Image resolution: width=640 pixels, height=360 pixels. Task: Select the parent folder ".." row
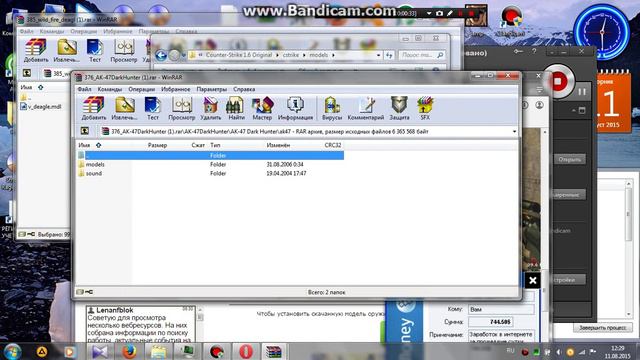point(210,155)
